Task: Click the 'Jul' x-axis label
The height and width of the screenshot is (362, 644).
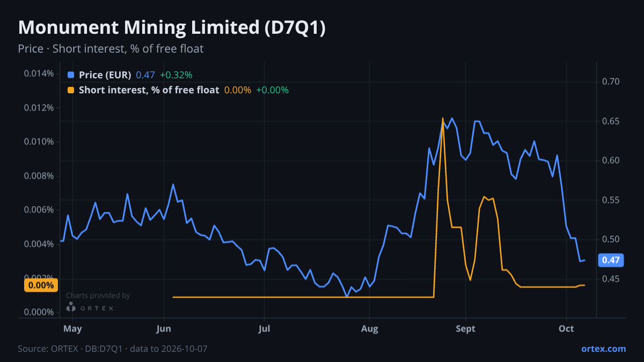Action: coord(264,329)
